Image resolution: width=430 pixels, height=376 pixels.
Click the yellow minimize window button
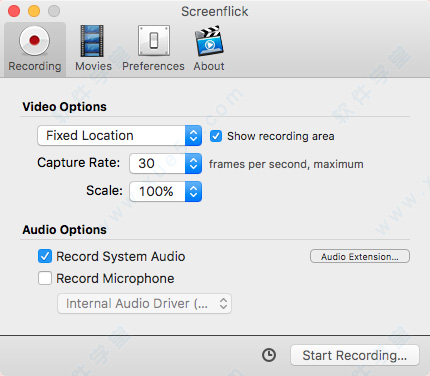(34, 11)
